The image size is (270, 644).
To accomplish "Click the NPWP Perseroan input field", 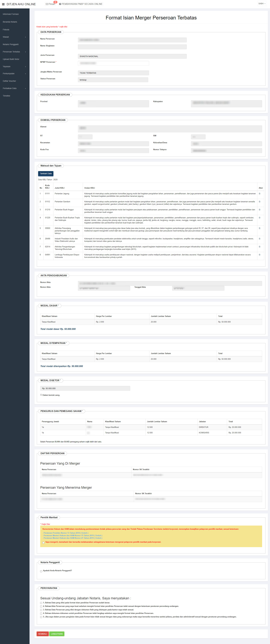I will coord(113,63).
